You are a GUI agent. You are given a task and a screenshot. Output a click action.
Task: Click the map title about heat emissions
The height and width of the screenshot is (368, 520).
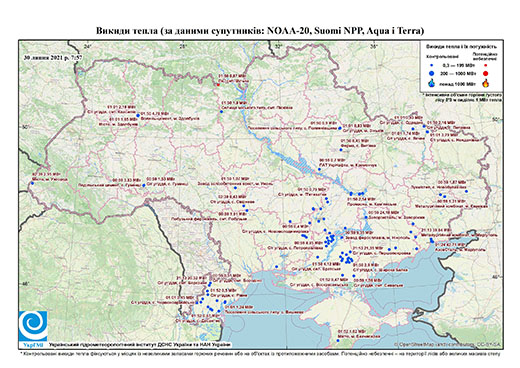tap(260, 31)
